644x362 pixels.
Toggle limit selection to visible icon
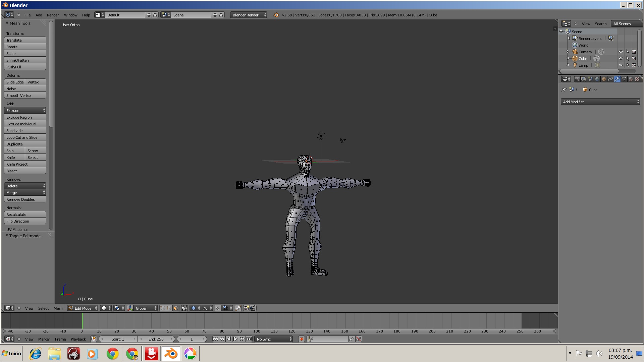[x=184, y=308]
